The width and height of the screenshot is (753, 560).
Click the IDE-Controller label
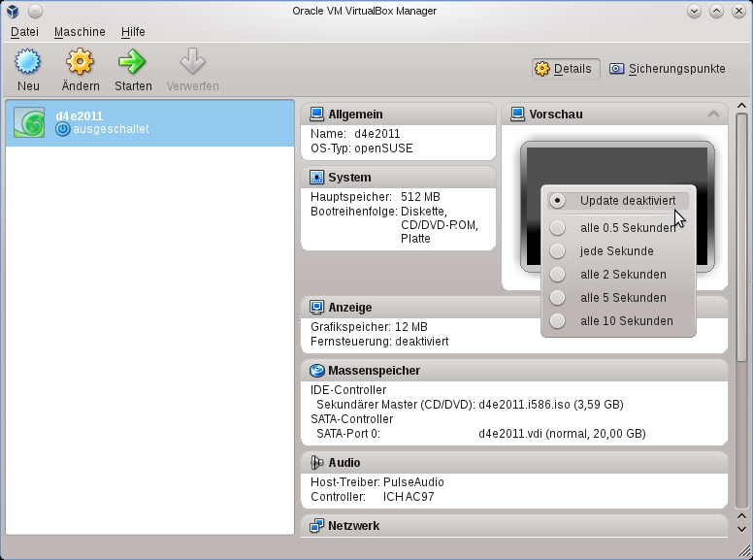pyautogui.click(x=348, y=390)
